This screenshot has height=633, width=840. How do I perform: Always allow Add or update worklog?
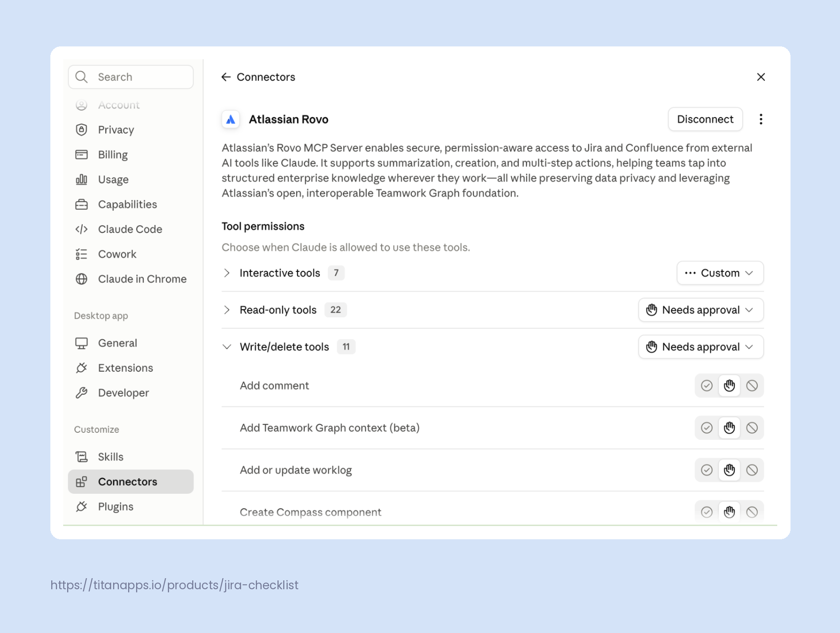point(707,470)
